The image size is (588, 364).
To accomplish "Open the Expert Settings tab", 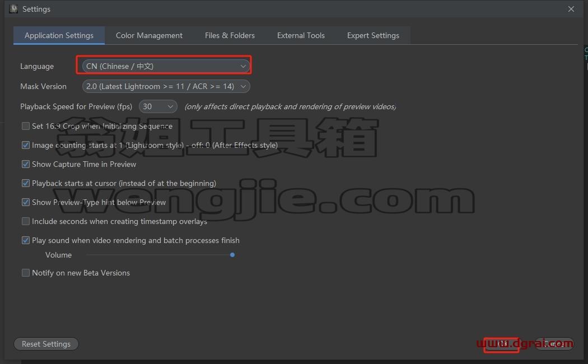I will point(373,35).
